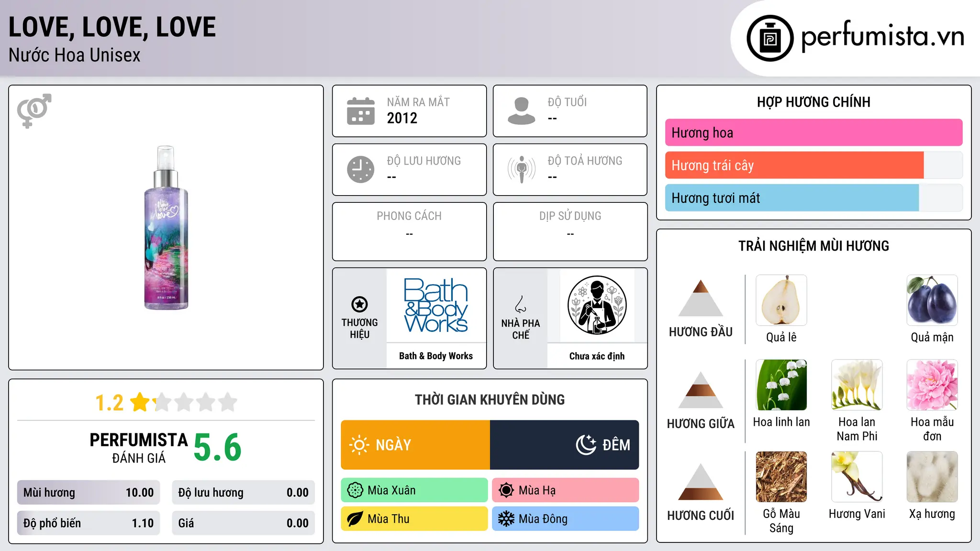The image size is (980, 551).
Task: Click the LOVE, LOVE, LOVE title
Action: click(112, 27)
